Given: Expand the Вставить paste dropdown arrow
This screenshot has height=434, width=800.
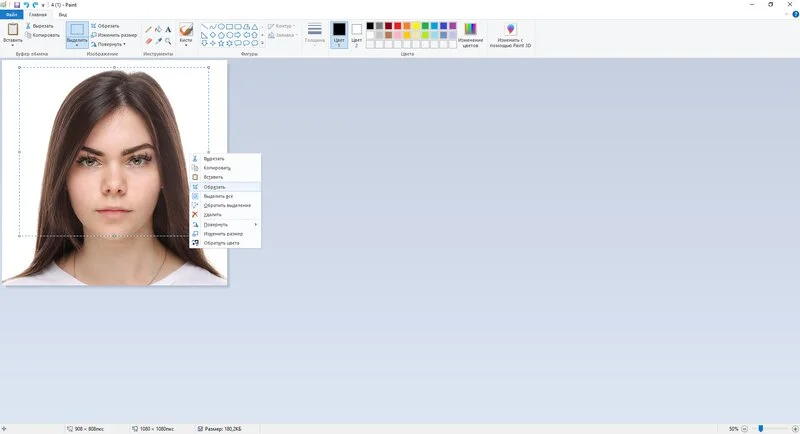Looking at the screenshot, I should (x=13, y=43).
